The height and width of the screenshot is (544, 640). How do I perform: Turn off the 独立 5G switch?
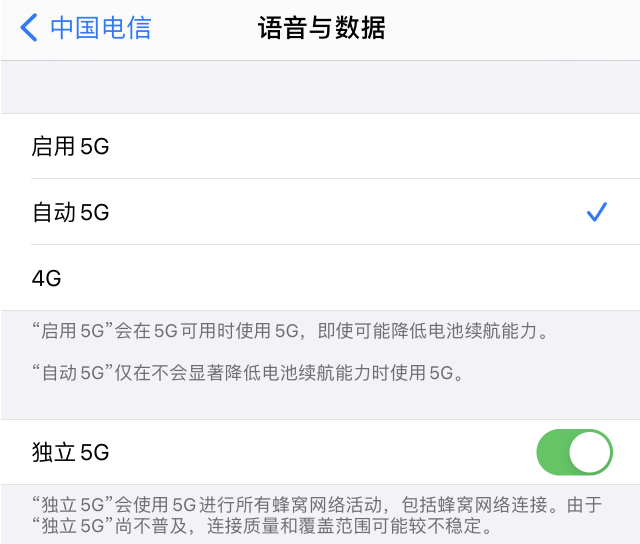tap(574, 452)
